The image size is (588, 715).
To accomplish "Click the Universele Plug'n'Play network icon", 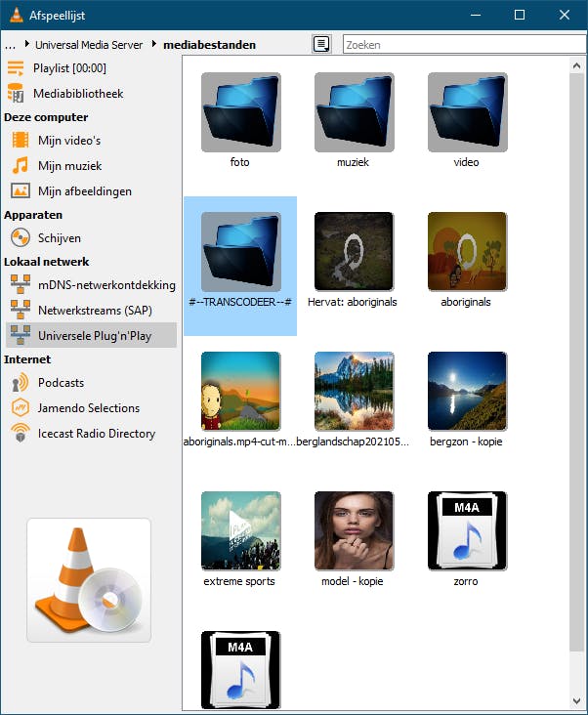I will [21, 336].
